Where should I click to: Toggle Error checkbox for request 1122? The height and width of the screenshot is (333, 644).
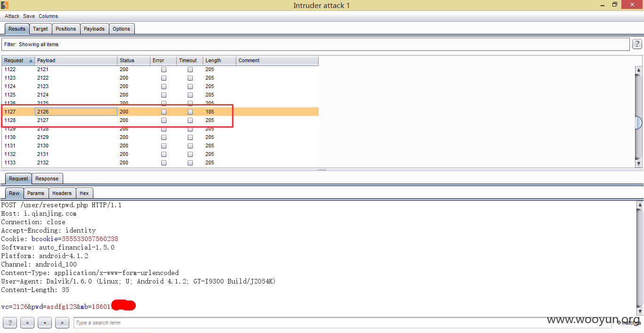coord(164,69)
